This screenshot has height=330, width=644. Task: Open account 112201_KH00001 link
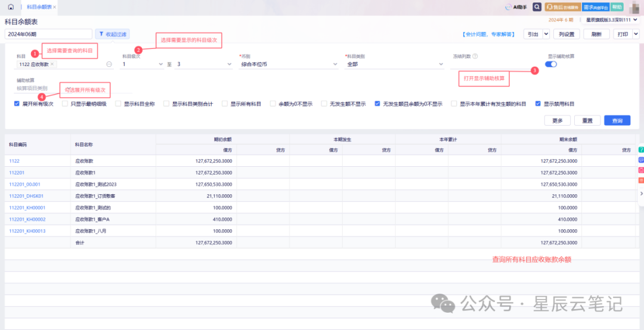[27, 208]
